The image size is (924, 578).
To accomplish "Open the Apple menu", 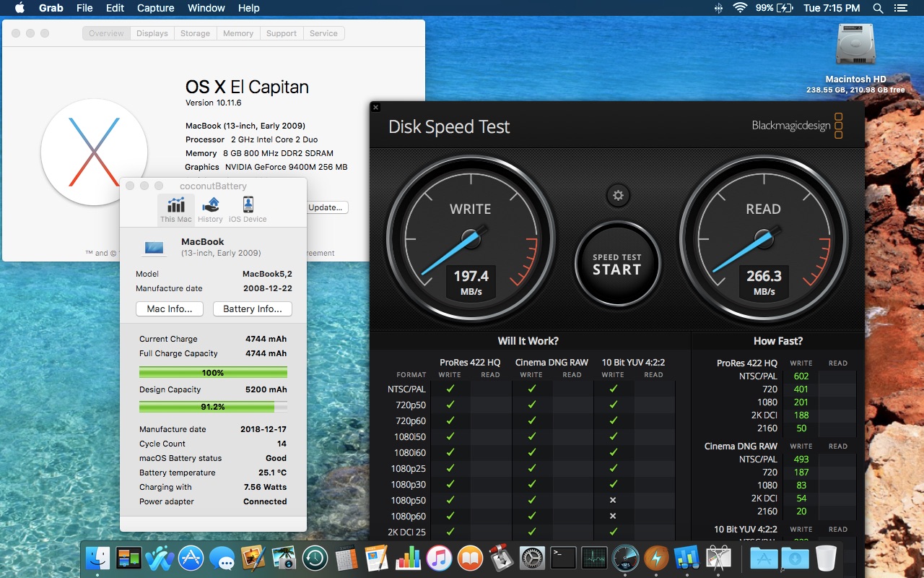I will [19, 8].
